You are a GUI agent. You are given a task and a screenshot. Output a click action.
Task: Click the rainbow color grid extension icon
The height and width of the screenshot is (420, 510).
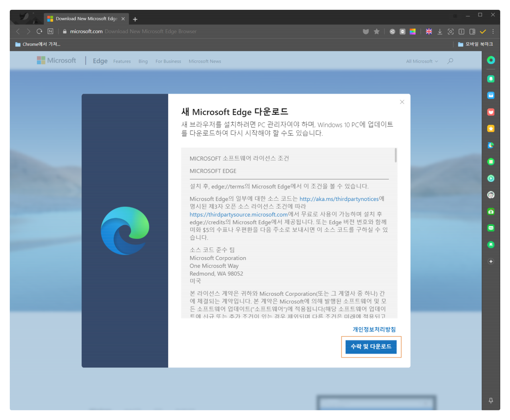(413, 31)
